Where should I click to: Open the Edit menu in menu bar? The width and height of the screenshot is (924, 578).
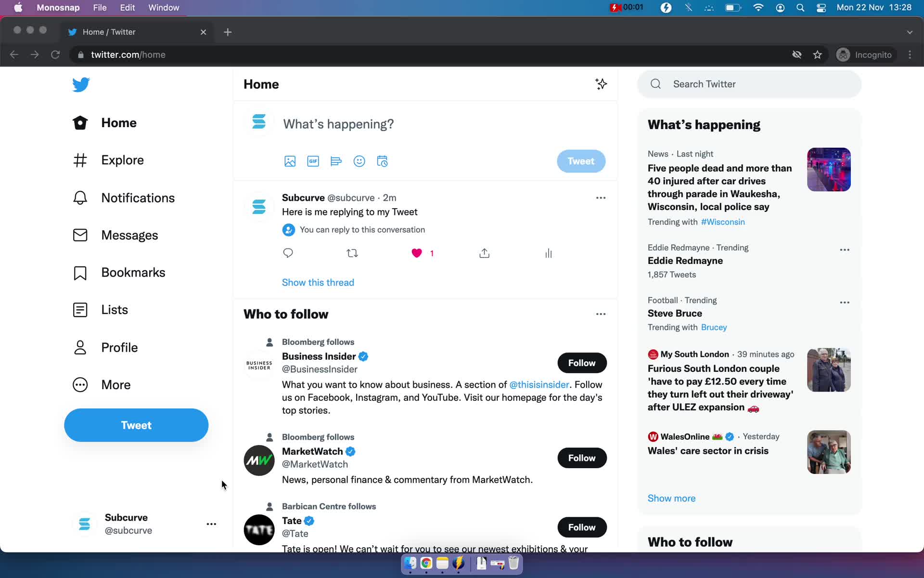tap(127, 8)
